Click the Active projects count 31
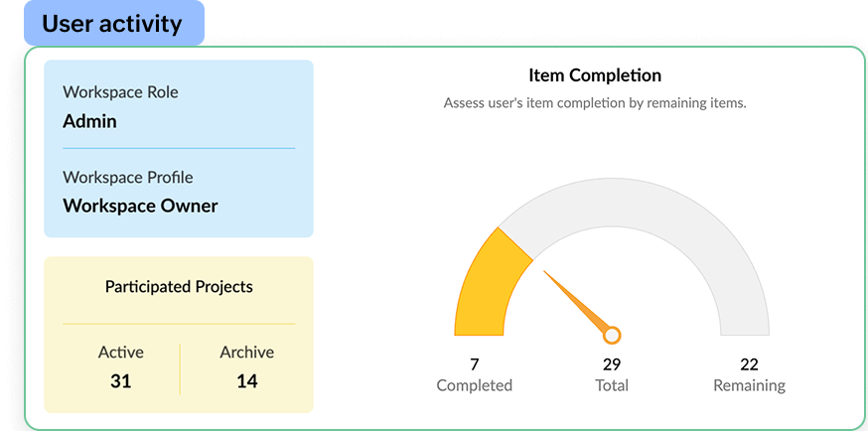This screenshot has height=431, width=868. click(x=120, y=381)
